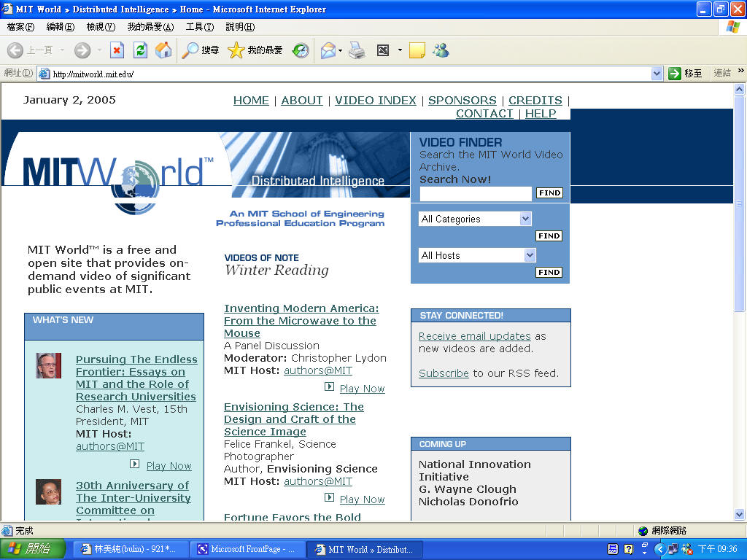Click the page icon in the address bar
The width and height of the screenshot is (747, 560).
[x=44, y=74]
